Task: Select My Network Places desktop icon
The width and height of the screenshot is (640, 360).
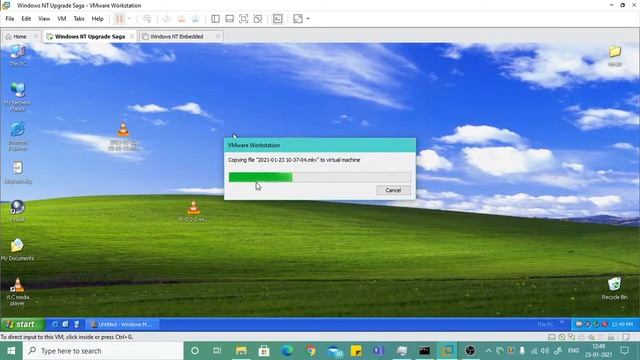Action: [x=18, y=97]
